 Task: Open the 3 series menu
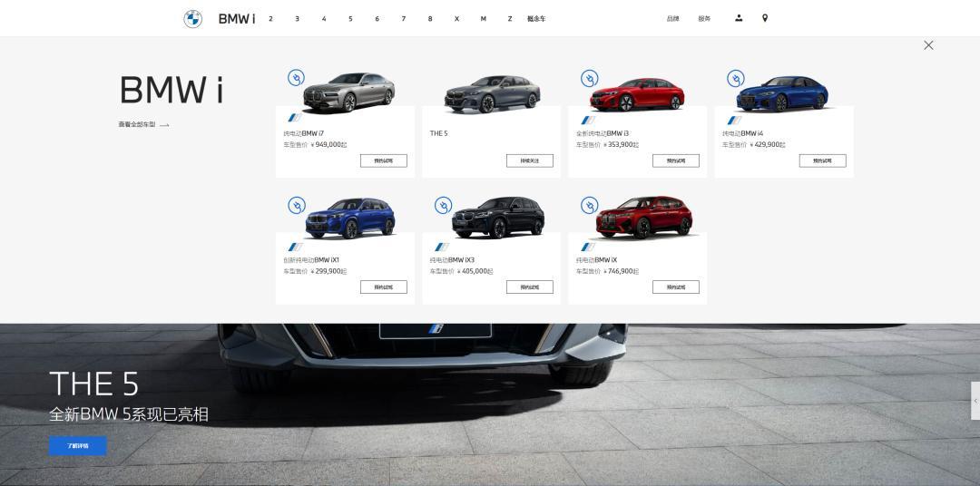(297, 19)
